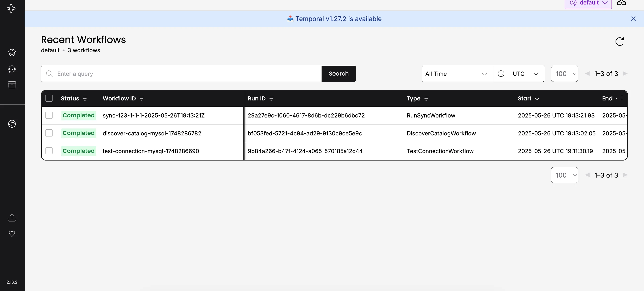Open Archive box icon in sidebar
The height and width of the screenshot is (291, 644).
[12, 85]
